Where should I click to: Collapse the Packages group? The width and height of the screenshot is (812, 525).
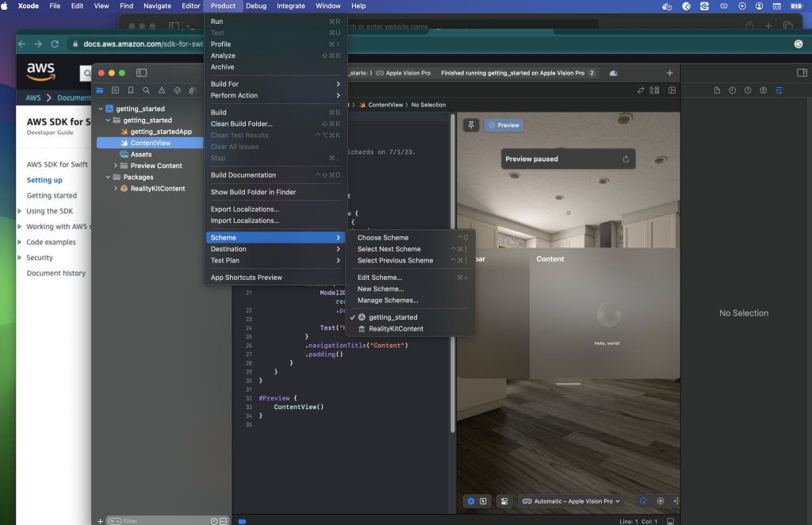point(108,176)
